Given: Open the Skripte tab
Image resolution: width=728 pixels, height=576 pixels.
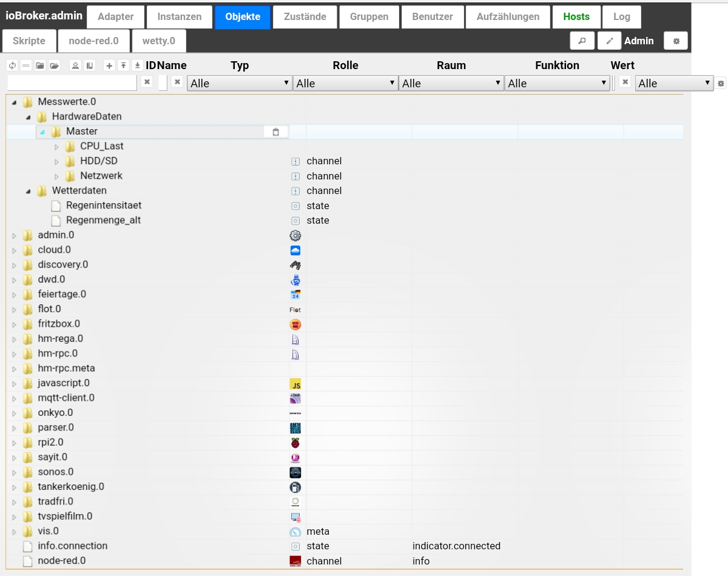Looking at the screenshot, I should [29, 41].
